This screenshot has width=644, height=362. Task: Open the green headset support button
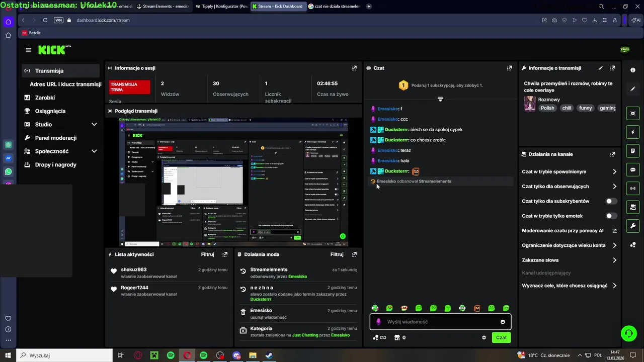click(628, 333)
